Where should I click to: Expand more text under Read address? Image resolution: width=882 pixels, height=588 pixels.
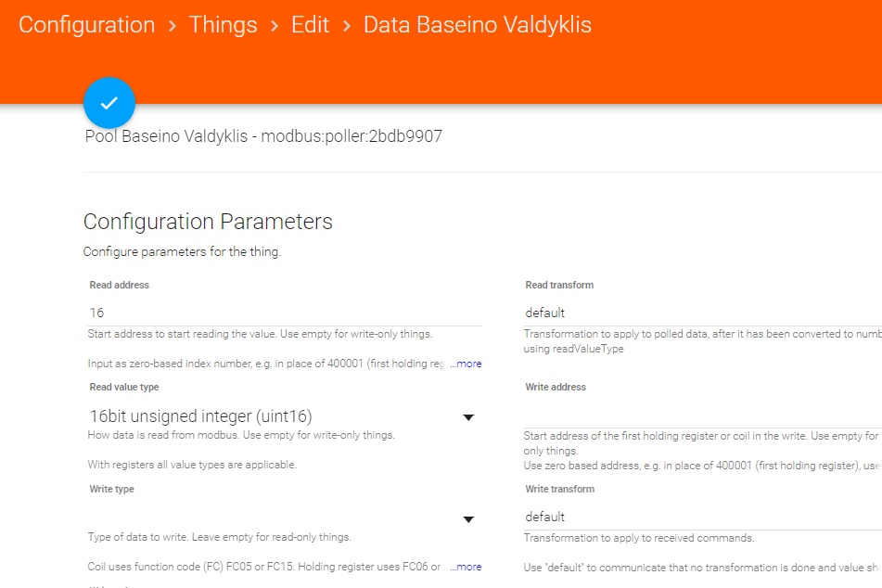[466, 364]
